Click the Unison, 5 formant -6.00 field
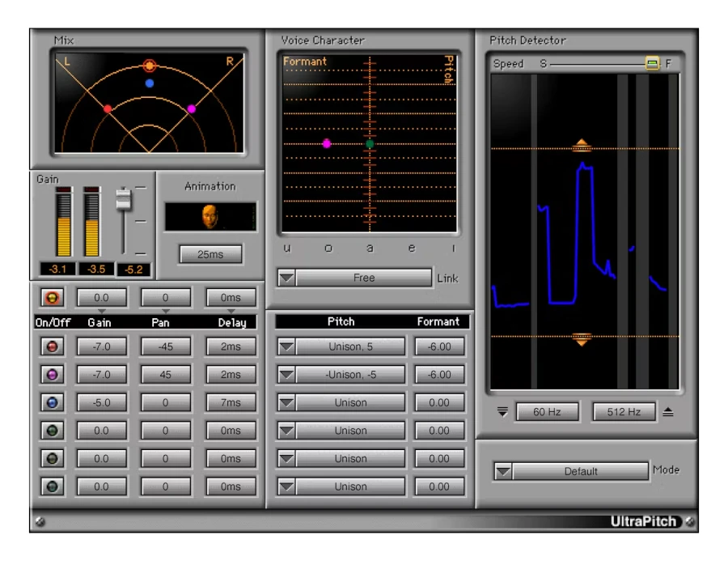 click(x=439, y=346)
